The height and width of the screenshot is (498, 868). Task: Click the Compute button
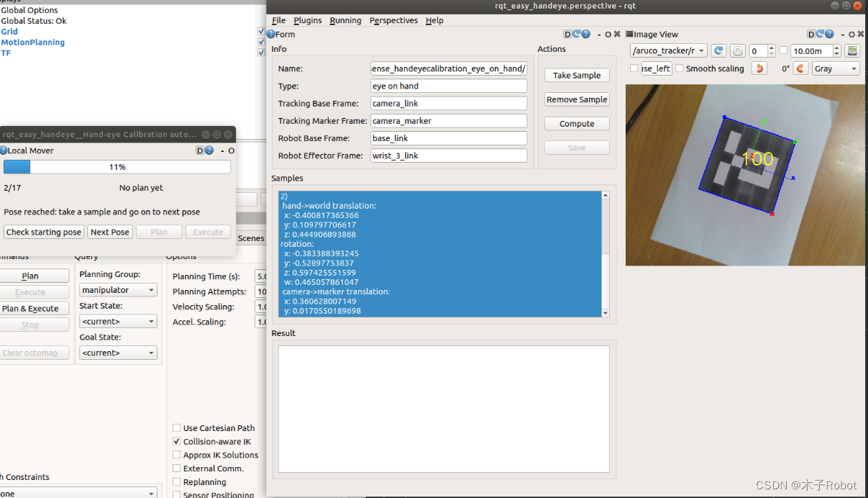[577, 124]
